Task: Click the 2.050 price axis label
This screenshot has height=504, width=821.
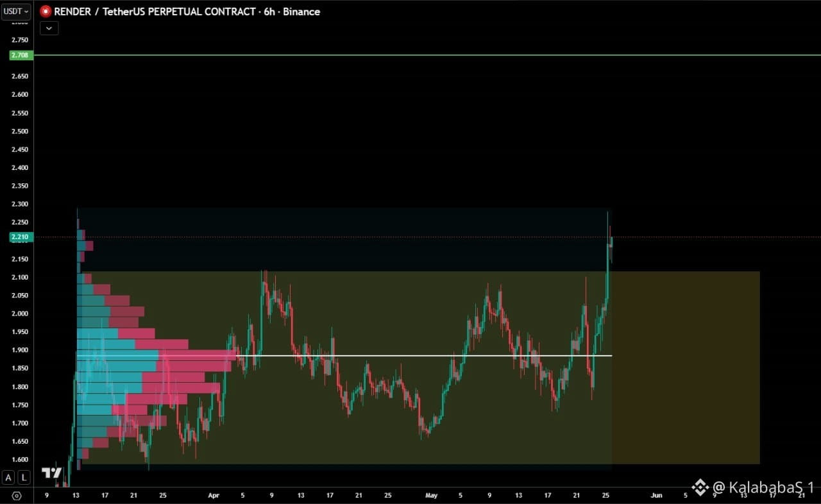Action: point(20,296)
